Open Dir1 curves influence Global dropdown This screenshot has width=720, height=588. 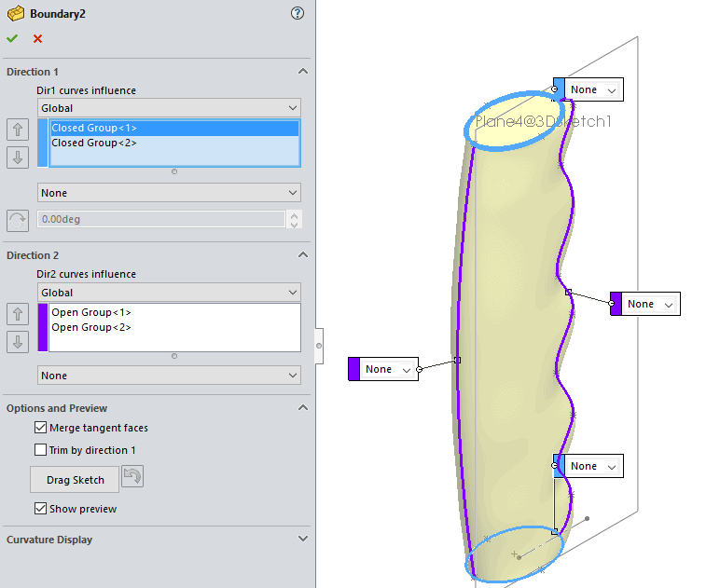[x=169, y=108]
